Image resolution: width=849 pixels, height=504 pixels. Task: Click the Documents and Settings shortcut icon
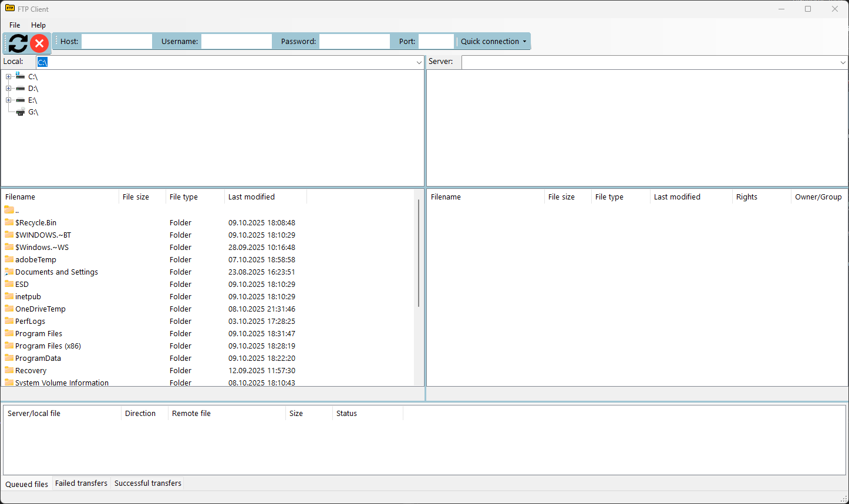coord(9,272)
